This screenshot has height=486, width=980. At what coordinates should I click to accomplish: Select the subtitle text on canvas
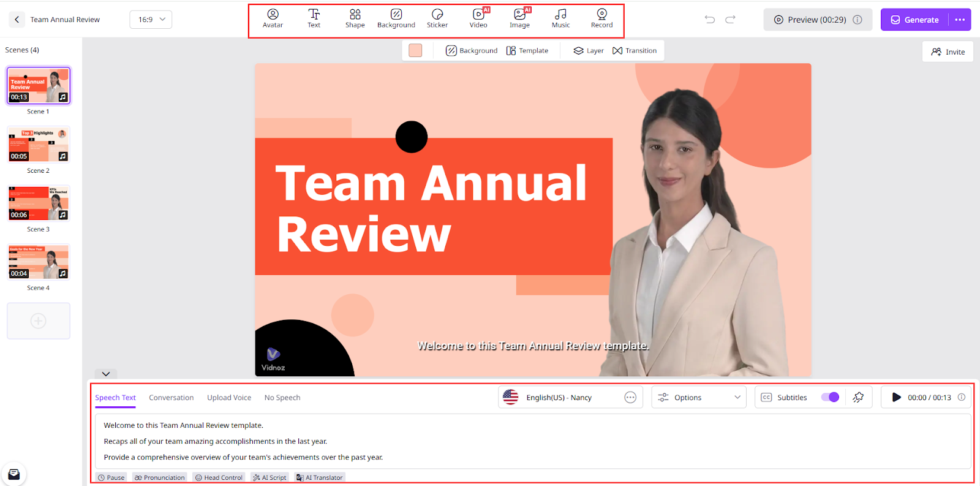(533, 346)
